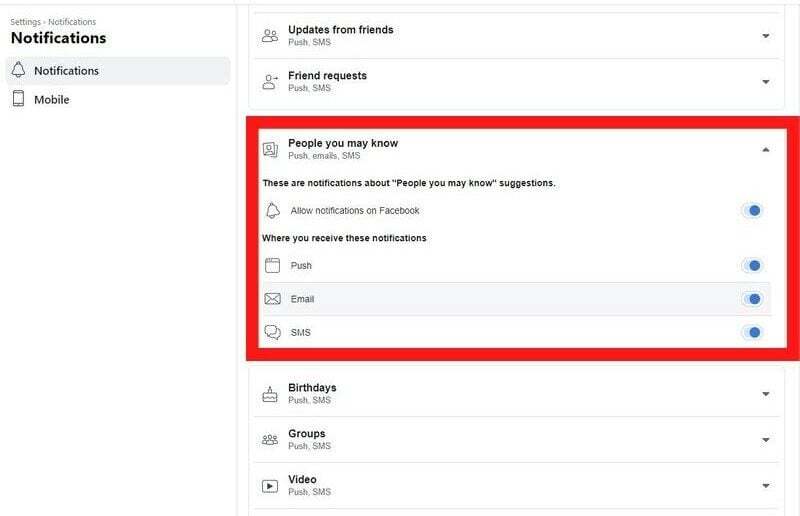Click the SMS speech bubble icon

[272, 332]
